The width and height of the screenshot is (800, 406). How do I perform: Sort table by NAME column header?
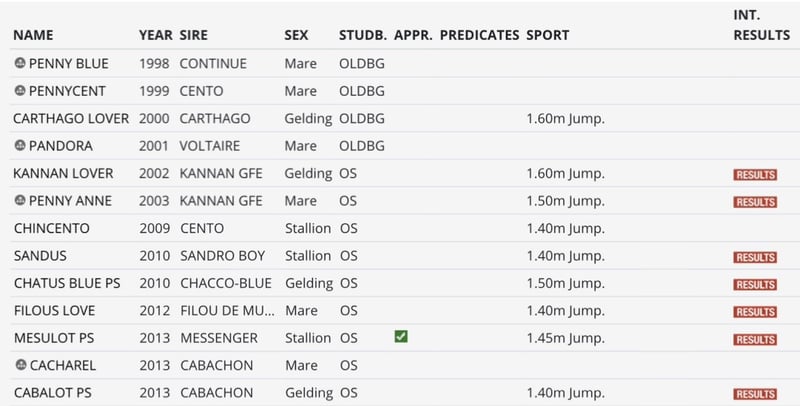click(x=33, y=35)
